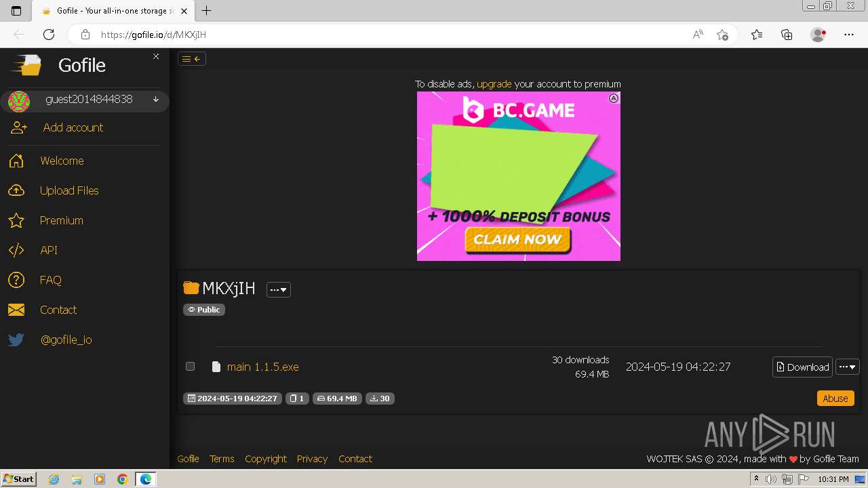Launch Chrome from the taskbar
Viewport: 868px width, 488px height.
pos(122,479)
